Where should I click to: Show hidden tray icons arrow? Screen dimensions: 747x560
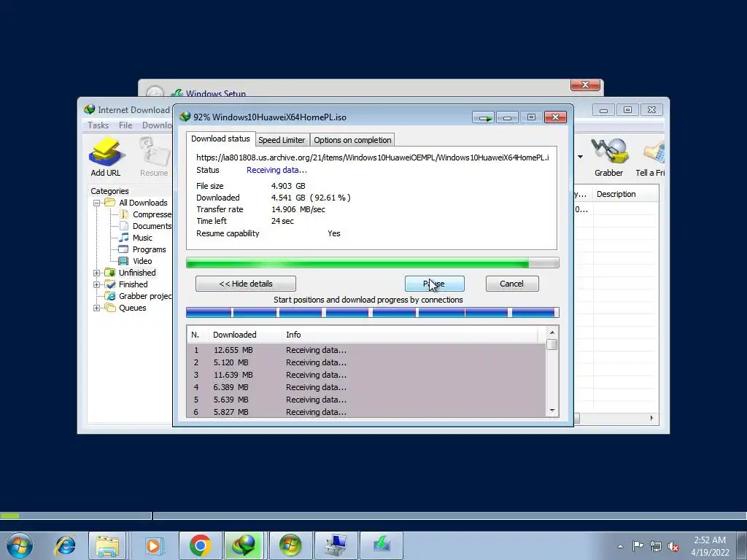pyautogui.click(x=620, y=546)
